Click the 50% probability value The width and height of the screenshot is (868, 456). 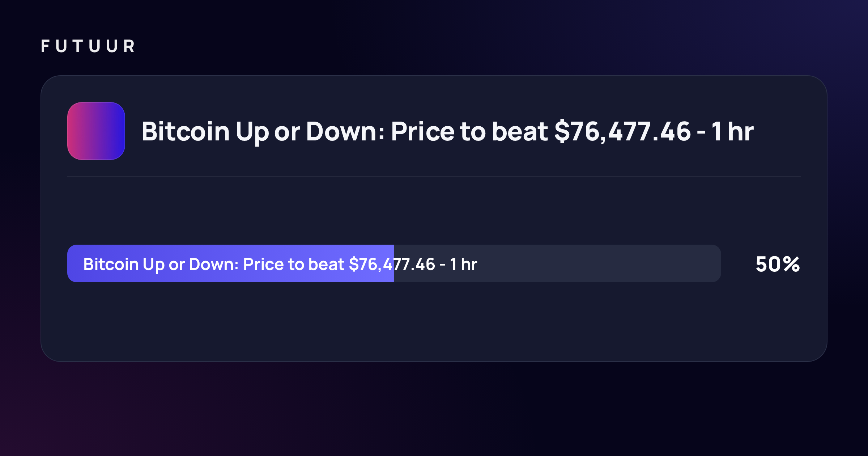coord(778,264)
